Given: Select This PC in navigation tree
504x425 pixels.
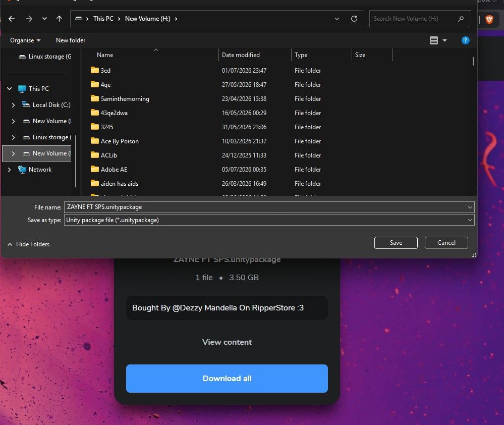Looking at the screenshot, I should (34, 89).
